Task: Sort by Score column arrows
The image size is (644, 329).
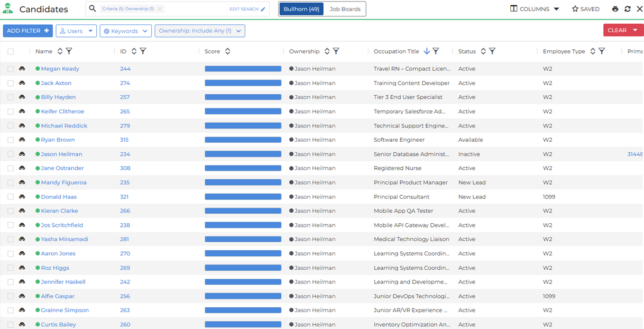Action: [227, 51]
